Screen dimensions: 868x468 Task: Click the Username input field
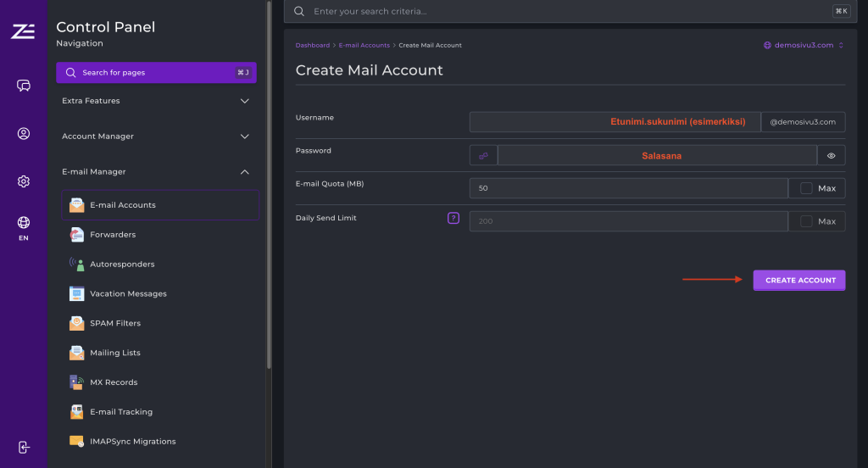tap(615, 122)
